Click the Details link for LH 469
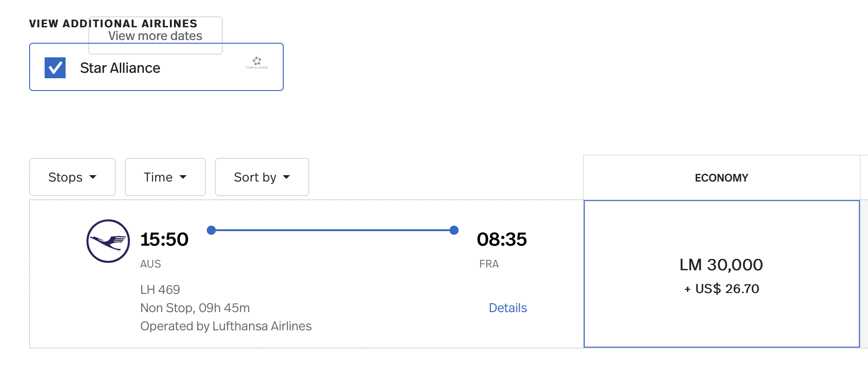The width and height of the screenshot is (868, 384). click(x=508, y=308)
